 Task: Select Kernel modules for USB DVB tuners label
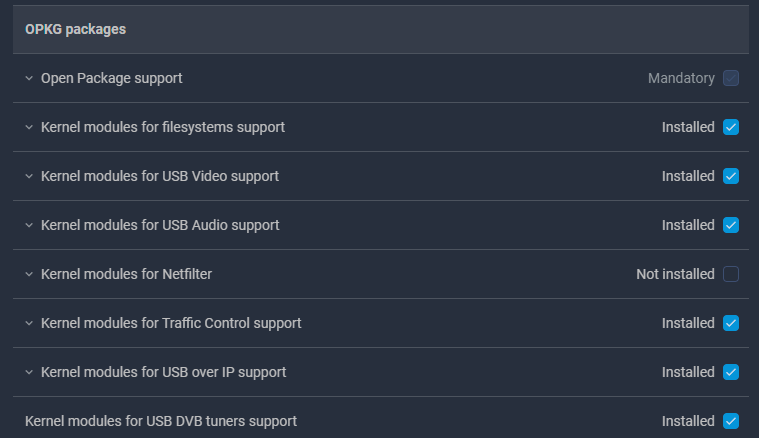[160, 421]
